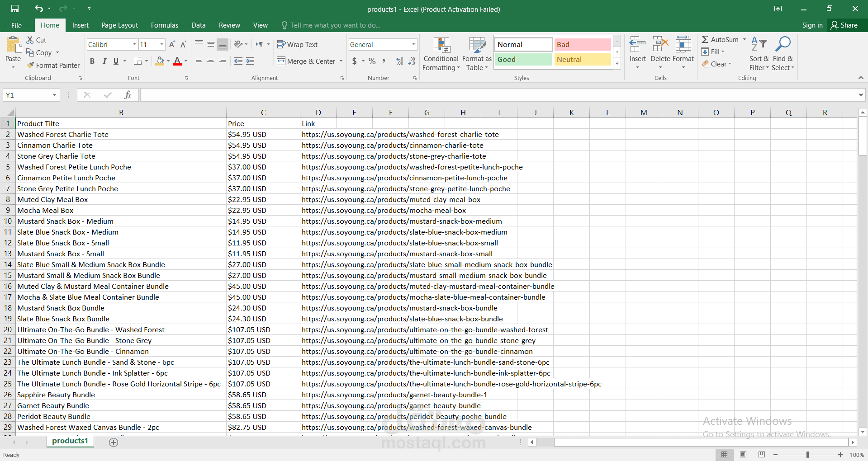The height and width of the screenshot is (461, 868).
Task: Apply the Bad cell style
Action: click(x=583, y=44)
